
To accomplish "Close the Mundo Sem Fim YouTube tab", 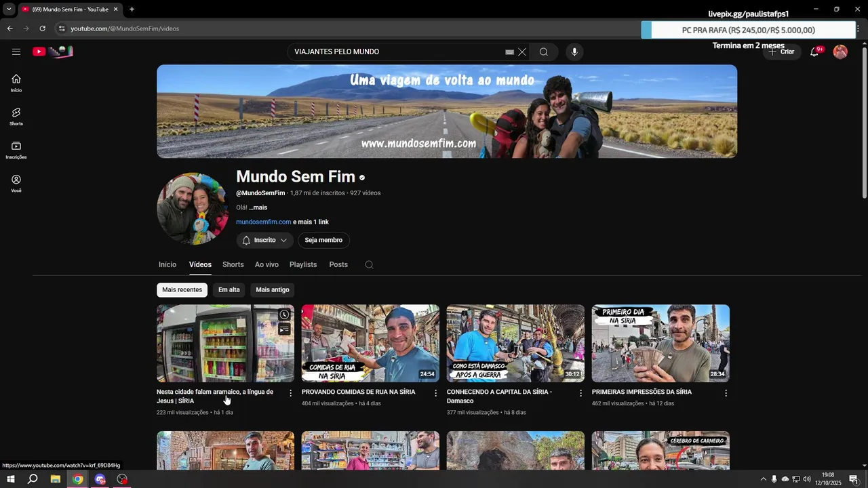I will click(115, 9).
